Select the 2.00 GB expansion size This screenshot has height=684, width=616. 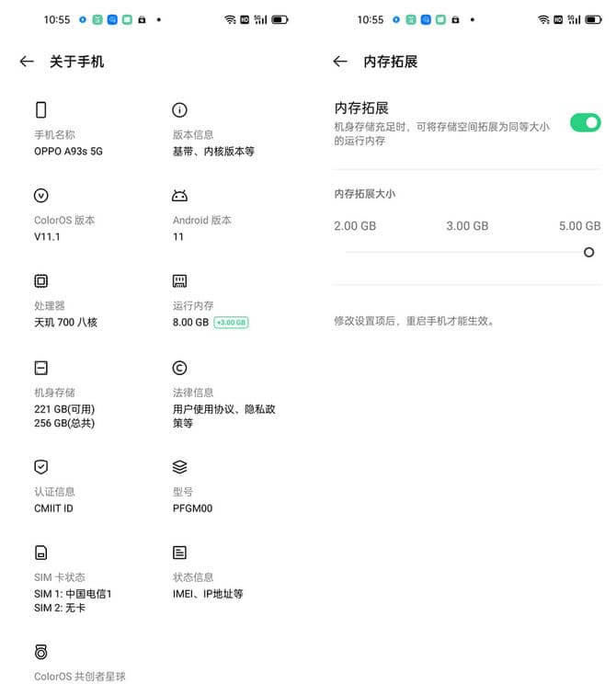click(355, 226)
